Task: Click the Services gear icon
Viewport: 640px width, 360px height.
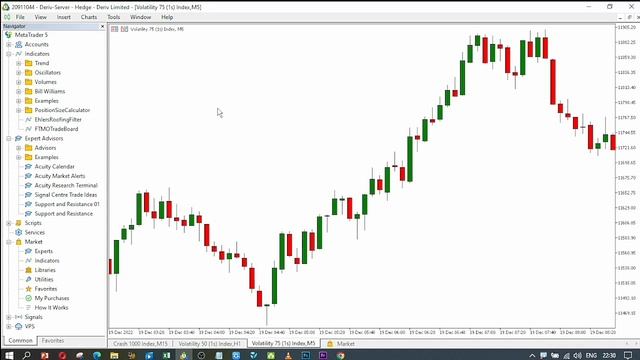Action: coord(19,232)
